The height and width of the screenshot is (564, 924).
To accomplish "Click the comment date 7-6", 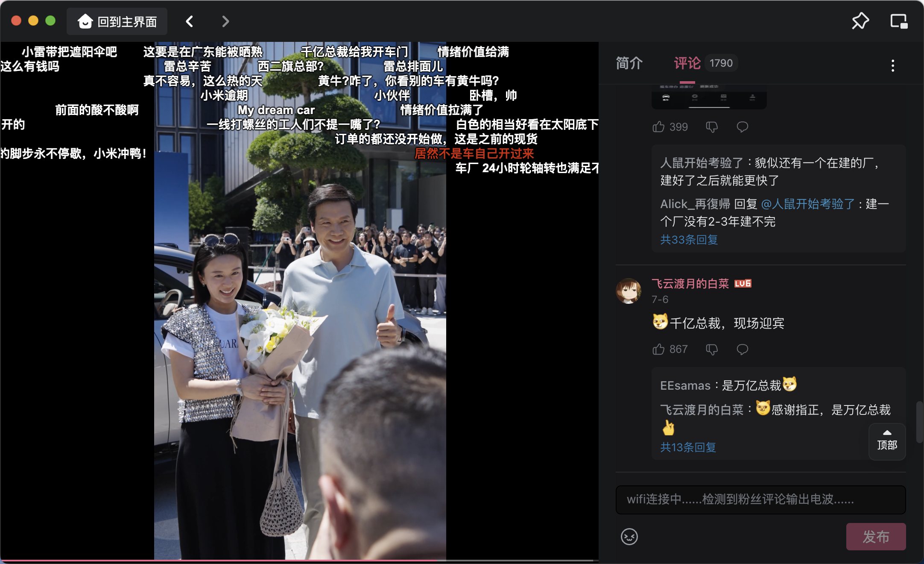I will click(660, 300).
